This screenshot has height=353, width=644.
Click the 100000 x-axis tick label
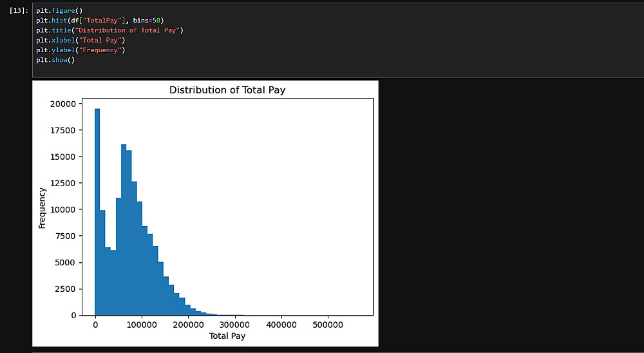[142, 325]
